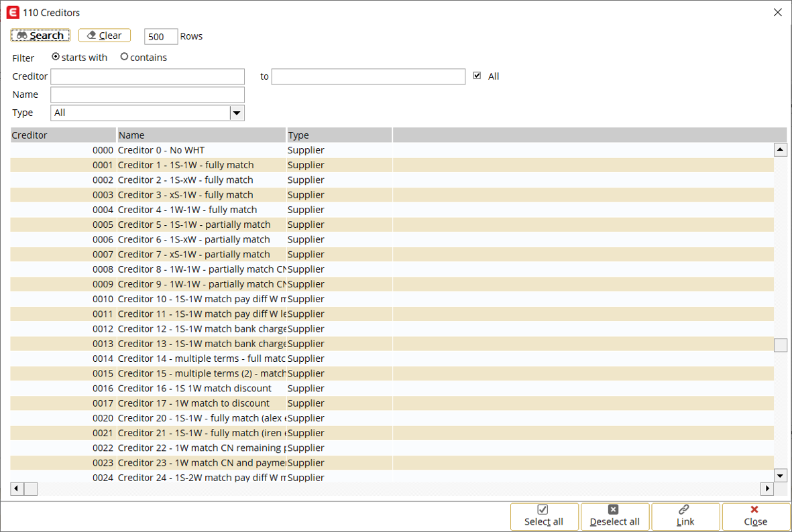
Task: Toggle the All checkbox
Action: click(477, 75)
